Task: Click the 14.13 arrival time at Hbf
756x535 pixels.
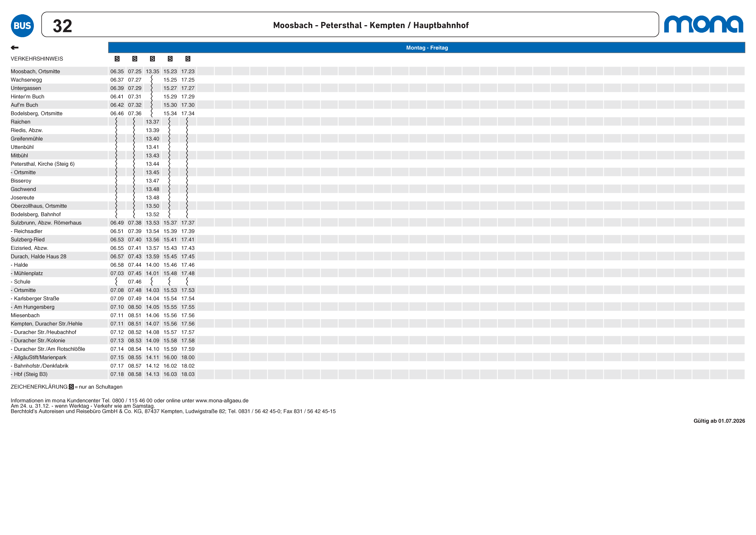Action: point(152,374)
